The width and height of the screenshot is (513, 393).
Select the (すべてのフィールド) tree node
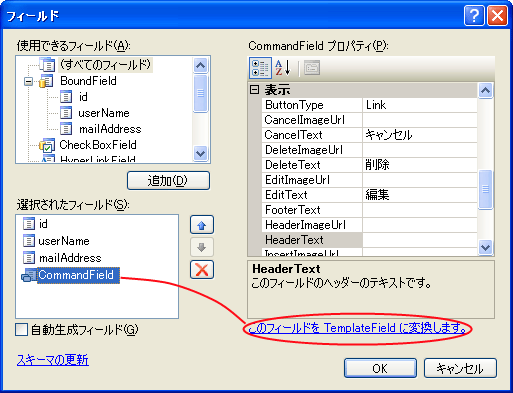[106, 65]
